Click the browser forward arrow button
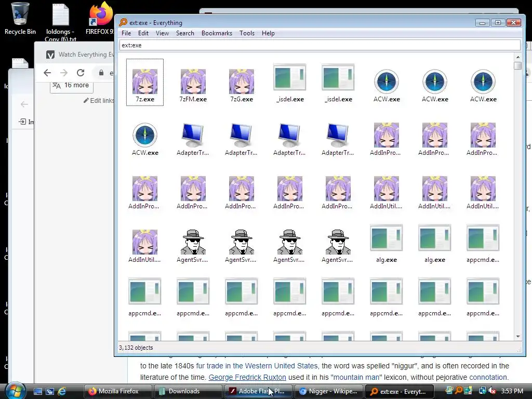Viewport: 532px width, 399px height. 64,73
